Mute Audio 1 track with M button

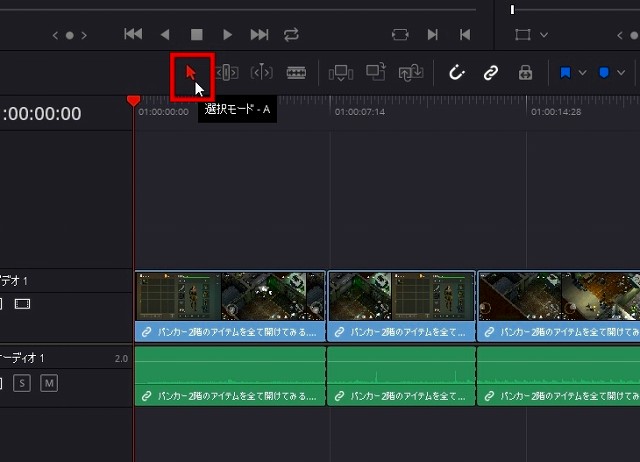pos(49,383)
